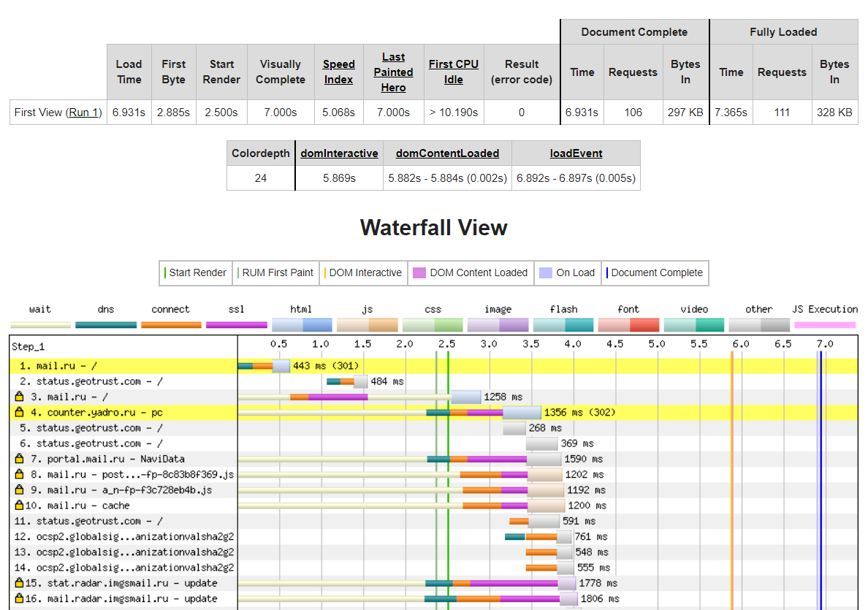Image resolution: width=868 pixels, height=610 pixels.
Task: Click the 1258 ms html bar of request 3
Action: pos(466,397)
